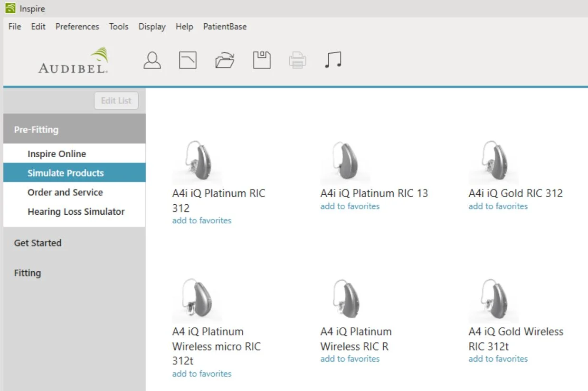Click the Audibel logo
This screenshot has height=391, width=588.
(74, 60)
